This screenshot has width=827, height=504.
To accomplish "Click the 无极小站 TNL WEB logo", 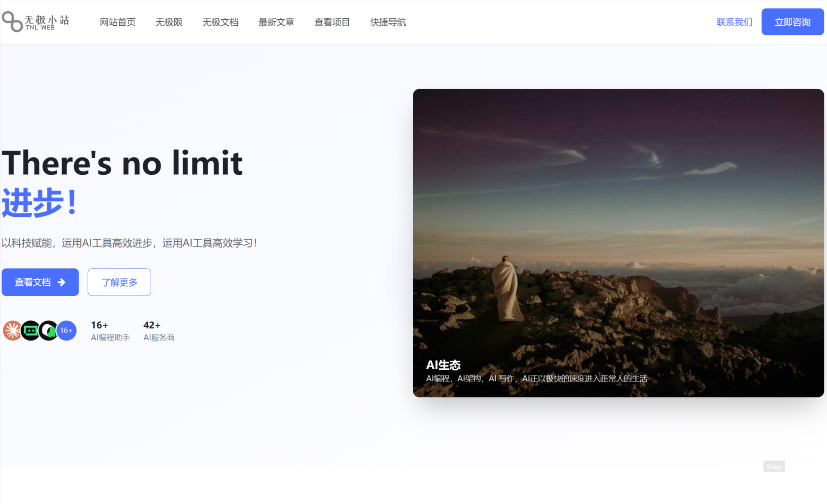I will click(x=36, y=22).
